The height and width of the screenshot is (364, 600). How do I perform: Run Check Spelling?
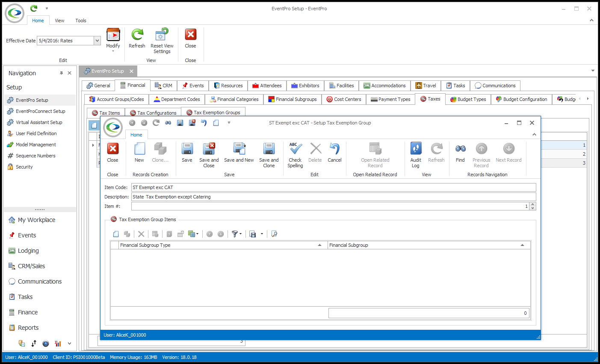tap(295, 155)
